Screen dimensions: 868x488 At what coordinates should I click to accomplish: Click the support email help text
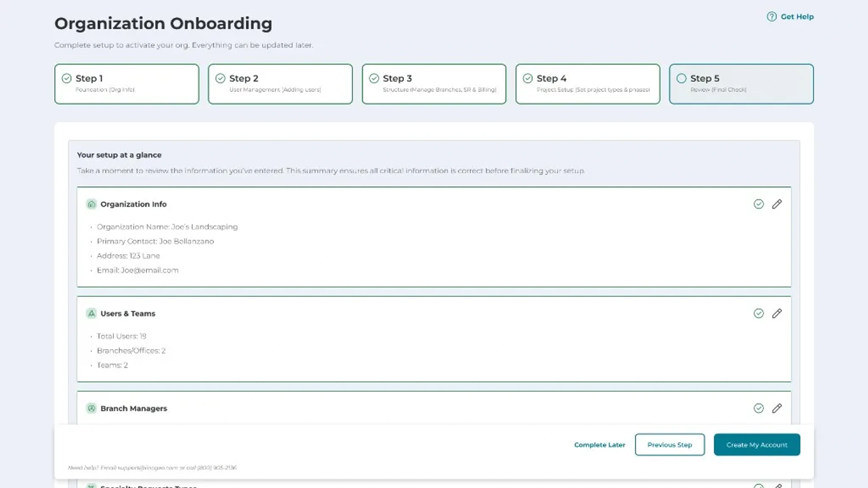pos(152,468)
